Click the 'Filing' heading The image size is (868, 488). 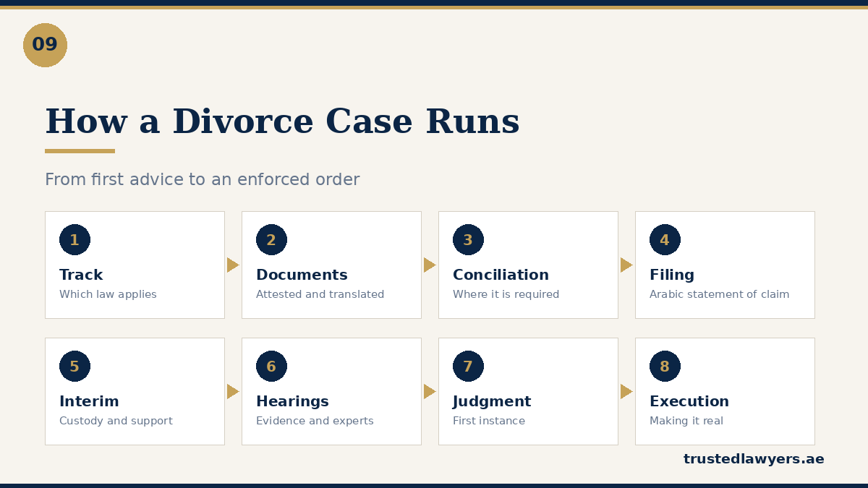[x=672, y=275]
